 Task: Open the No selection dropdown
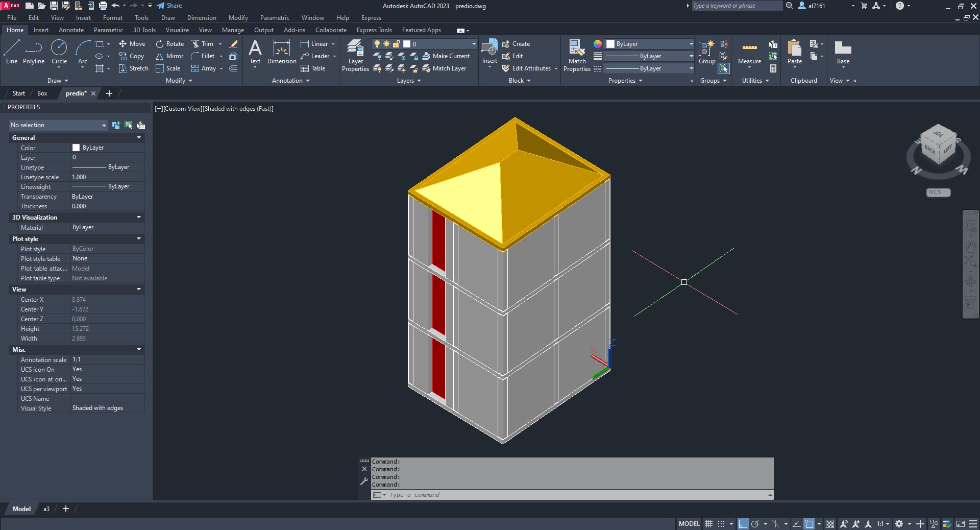(58, 125)
